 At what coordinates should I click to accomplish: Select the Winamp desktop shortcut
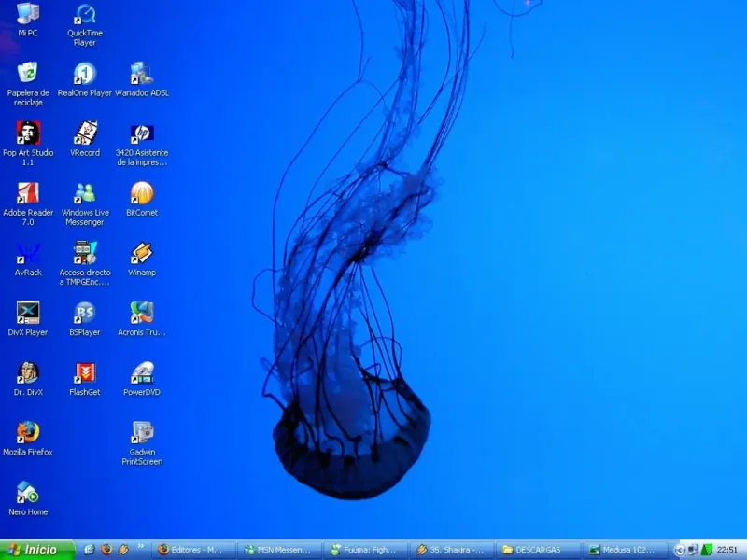coord(142,253)
